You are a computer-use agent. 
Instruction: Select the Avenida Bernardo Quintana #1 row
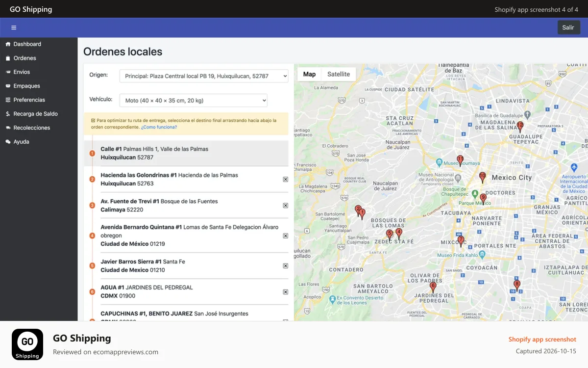click(x=186, y=236)
